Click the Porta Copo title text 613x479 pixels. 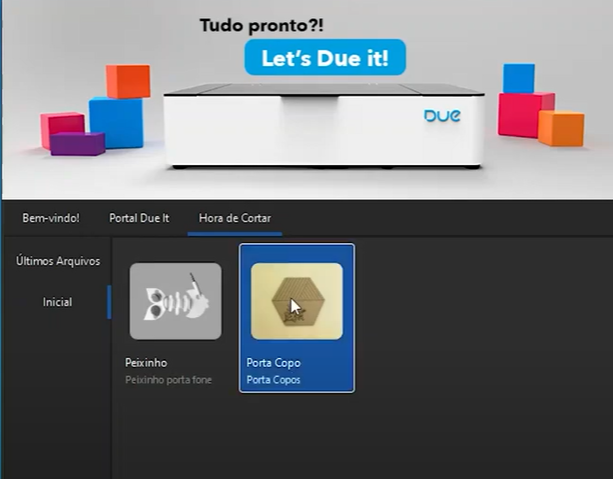tap(273, 363)
